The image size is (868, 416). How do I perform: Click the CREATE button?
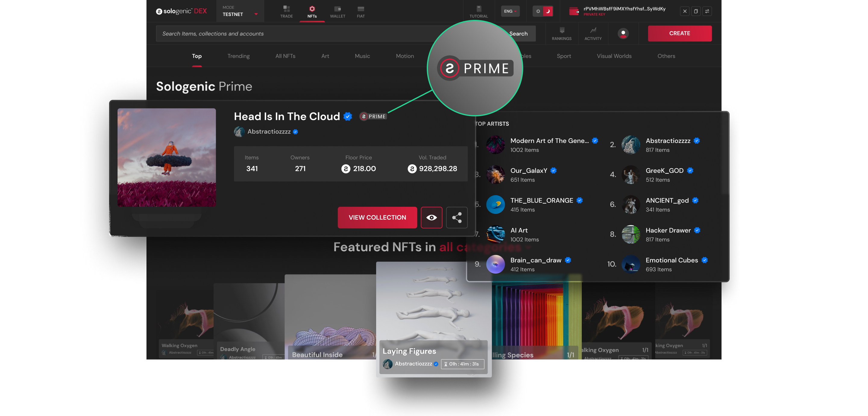click(x=680, y=33)
